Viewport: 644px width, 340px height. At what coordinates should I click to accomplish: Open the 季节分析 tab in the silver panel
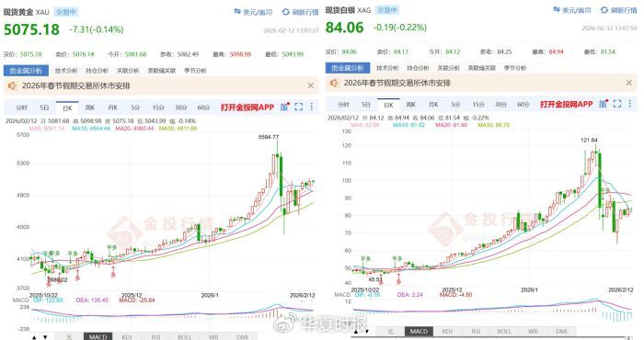[515, 68]
